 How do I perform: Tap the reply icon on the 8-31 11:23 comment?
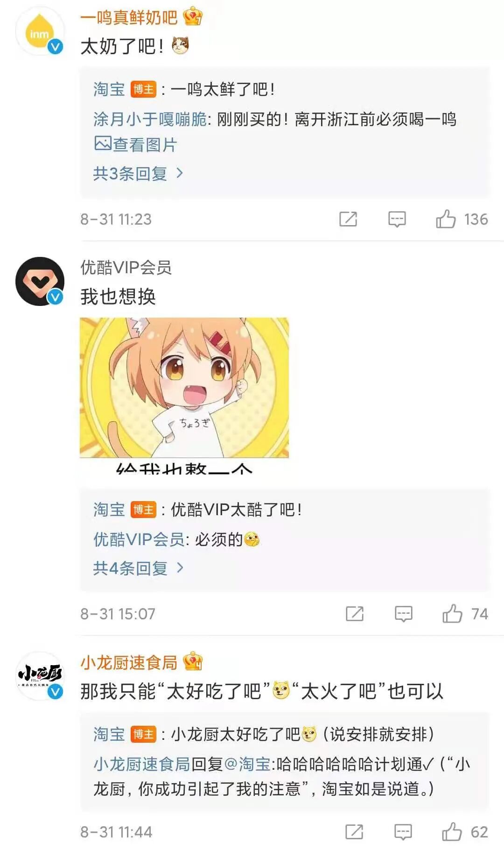tap(397, 219)
